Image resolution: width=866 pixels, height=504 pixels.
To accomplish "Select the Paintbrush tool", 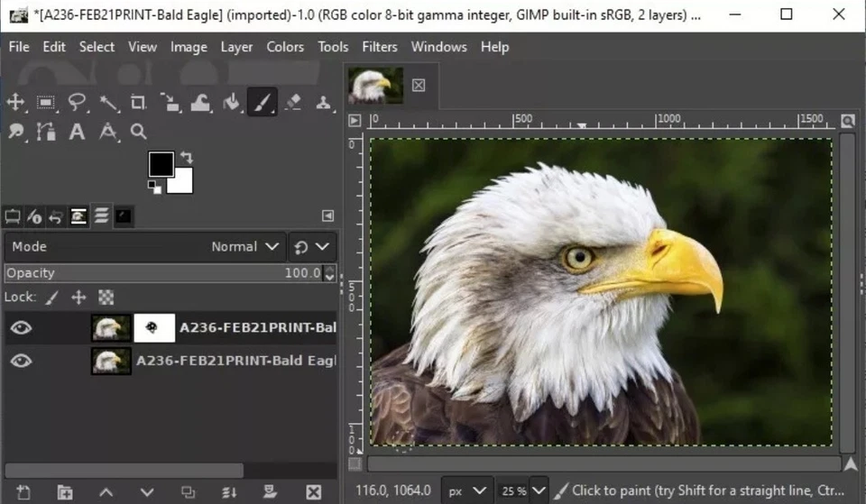I will pyautogui.click(x=262, y=103).
